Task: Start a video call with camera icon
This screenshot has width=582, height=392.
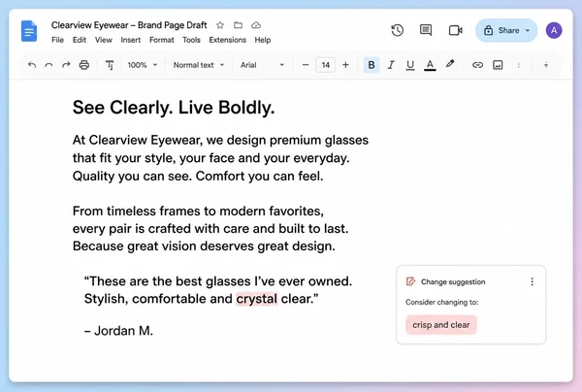Action: (x=456, y=30)
